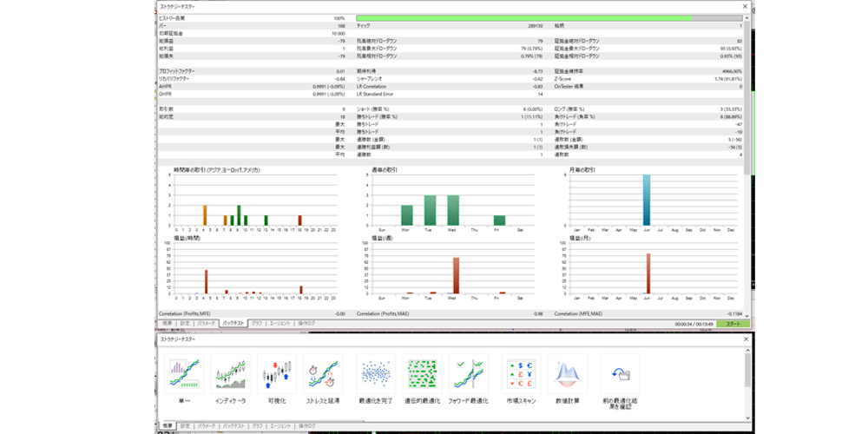The image size is (868, 434).
Task: Open エージェント tab in upper results panel
Action: (280, 323)
